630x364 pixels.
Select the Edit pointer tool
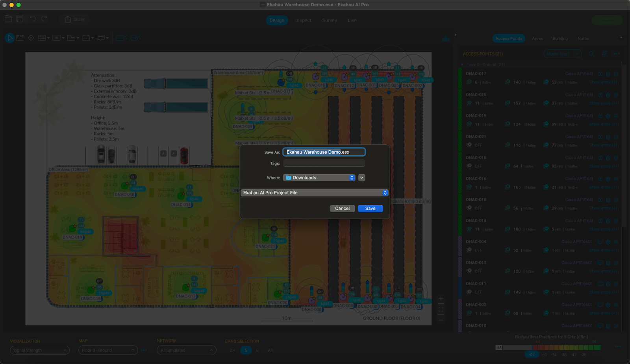(10, 38)
